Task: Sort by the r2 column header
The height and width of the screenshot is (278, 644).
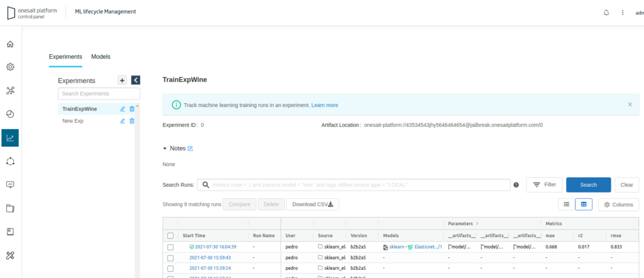Action: pos(580,236)
